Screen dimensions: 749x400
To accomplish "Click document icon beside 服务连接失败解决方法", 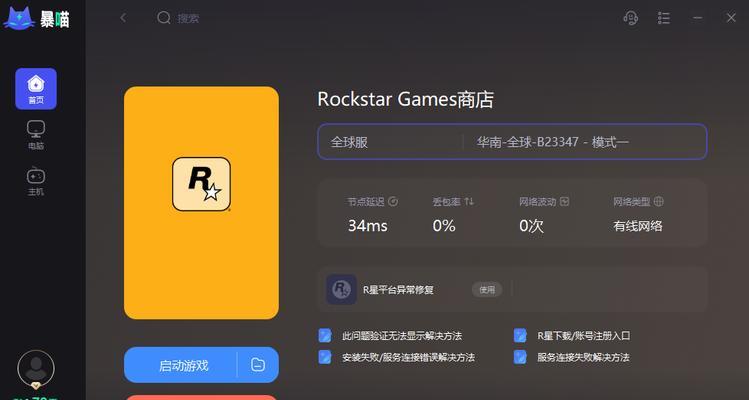I will coord(520,357).
